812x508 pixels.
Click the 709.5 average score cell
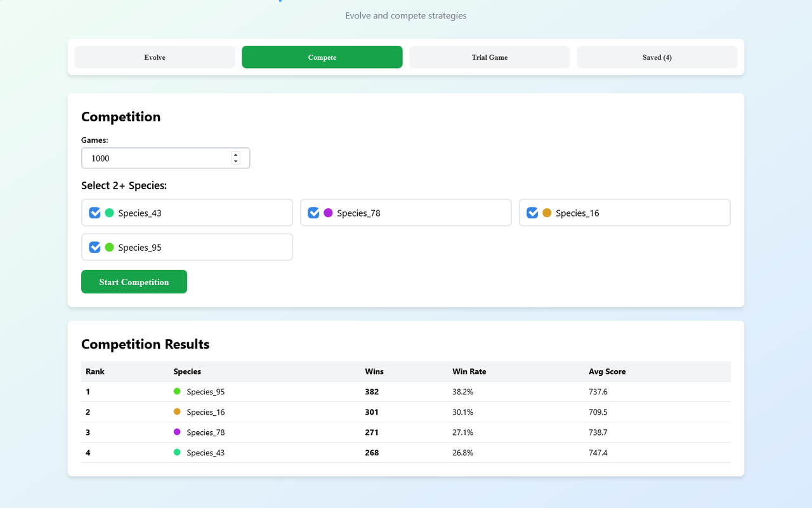tap(598, 412)
